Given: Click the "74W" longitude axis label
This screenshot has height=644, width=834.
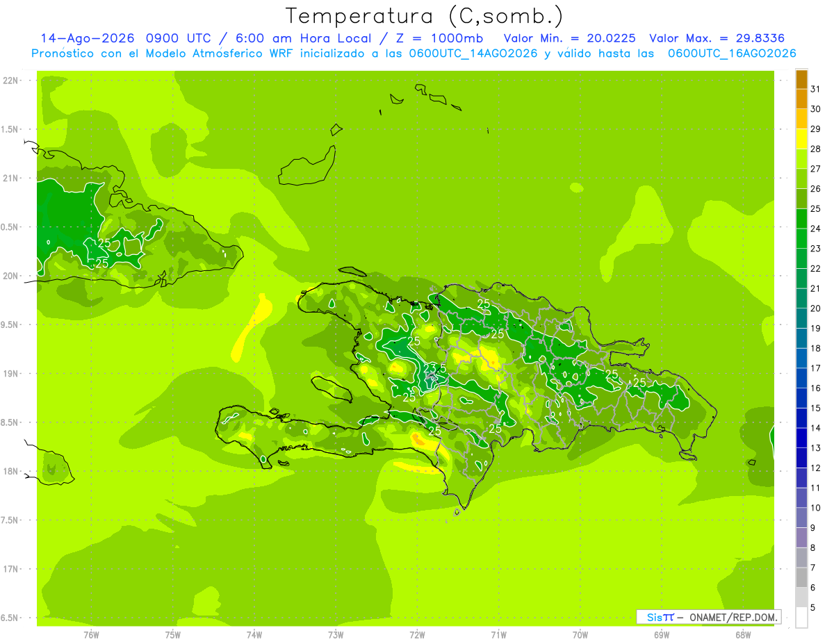Looking at the screenshot, I should [254, 635].
